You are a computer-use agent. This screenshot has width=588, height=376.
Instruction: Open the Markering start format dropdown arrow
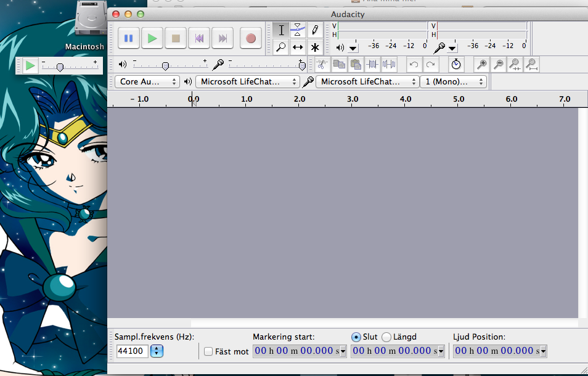[x=343, y=351]
